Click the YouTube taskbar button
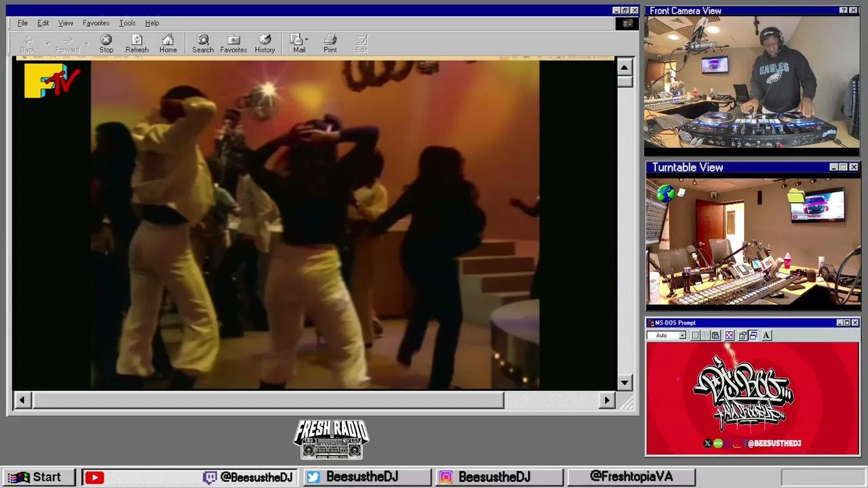The image size is (868, 488). coord(94,478)
